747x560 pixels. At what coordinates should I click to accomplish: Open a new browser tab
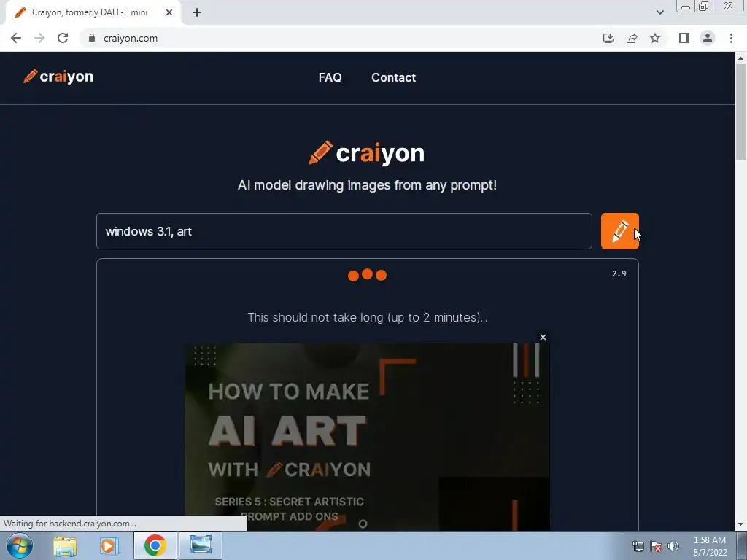[197, 12]
